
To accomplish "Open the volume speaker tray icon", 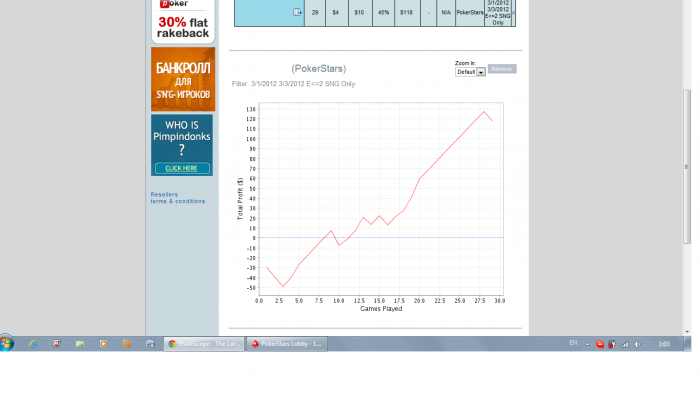I will pos(638,344).
